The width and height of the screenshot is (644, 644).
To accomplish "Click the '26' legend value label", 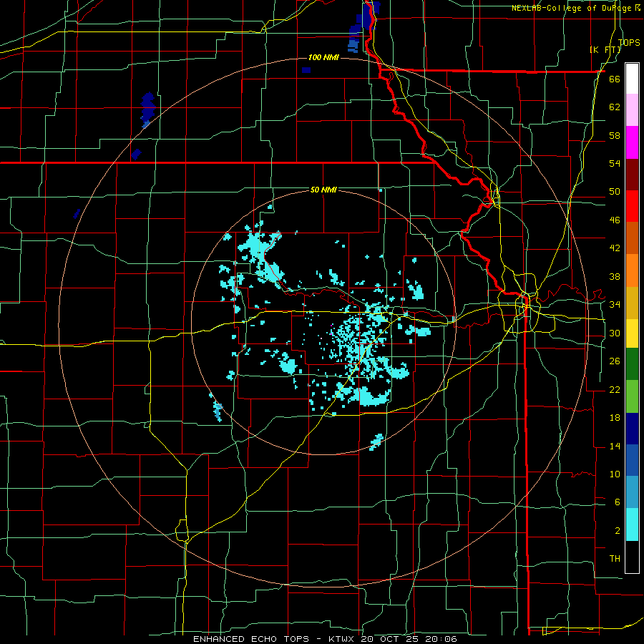I will point(615,361).
